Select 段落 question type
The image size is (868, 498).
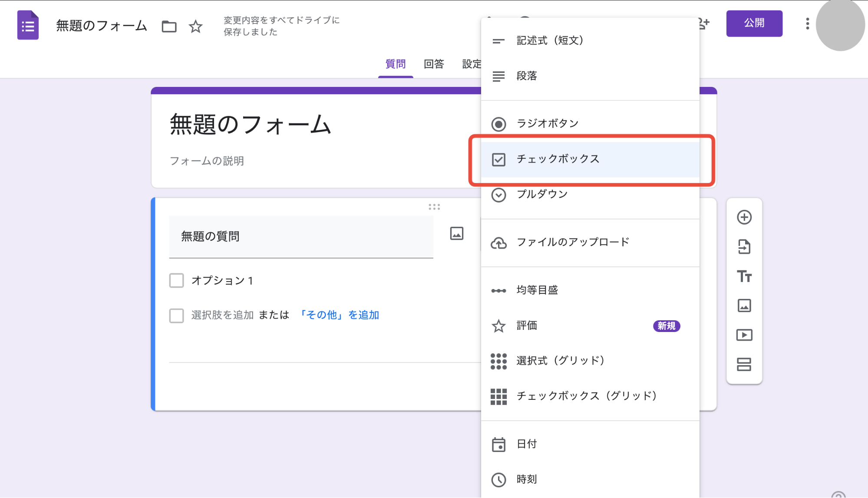(x=590, y=76)
